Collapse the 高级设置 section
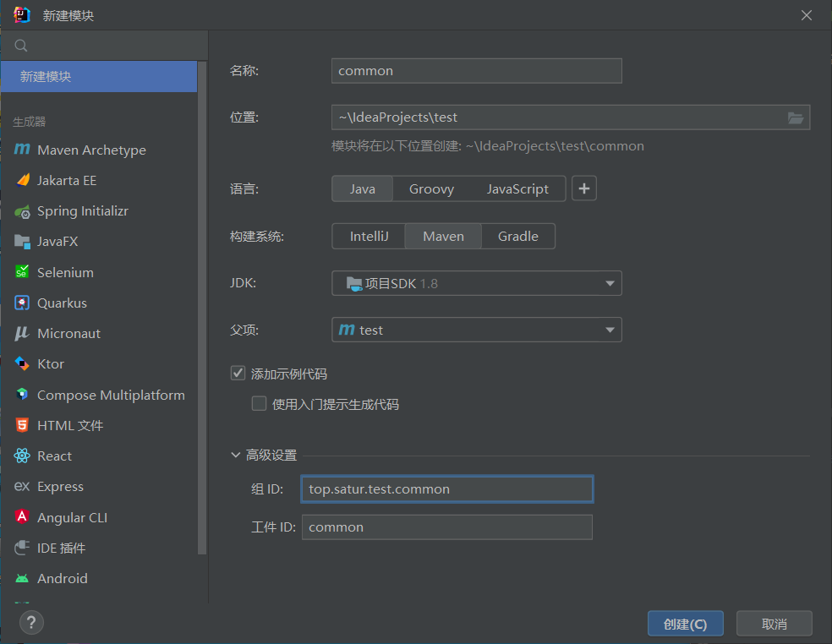The height and width of the screenshot is (644, 832). coord(236,456)
